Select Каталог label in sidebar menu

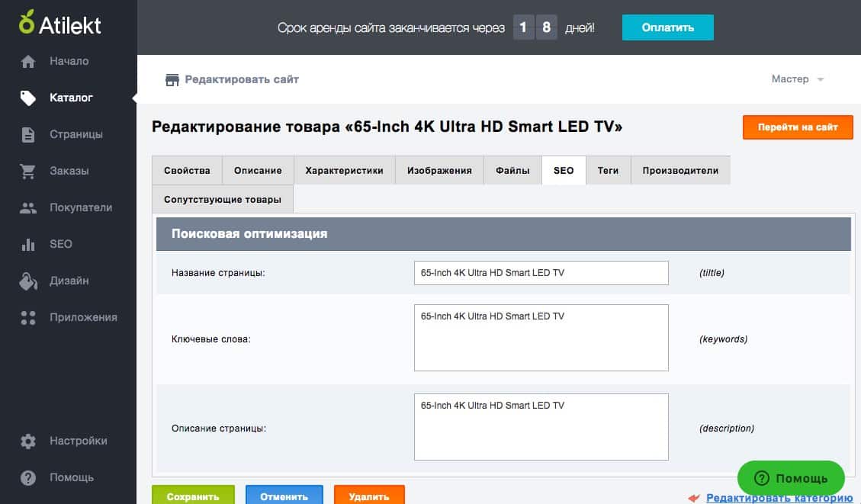coord(71,98)
